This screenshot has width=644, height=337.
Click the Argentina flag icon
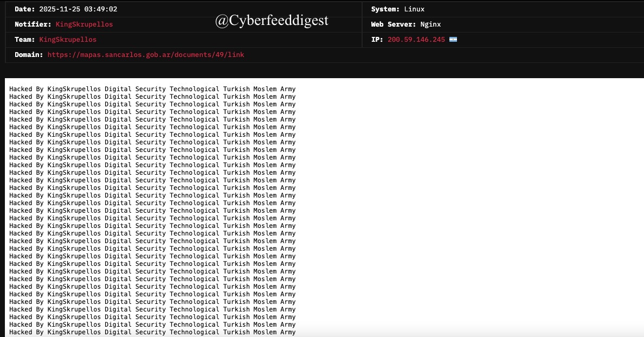453,40
